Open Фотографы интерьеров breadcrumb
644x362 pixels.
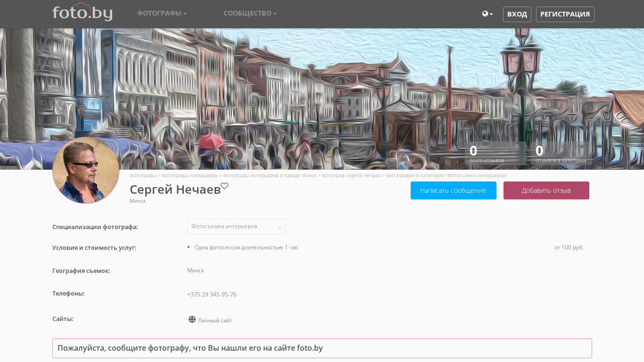point(190,175)
